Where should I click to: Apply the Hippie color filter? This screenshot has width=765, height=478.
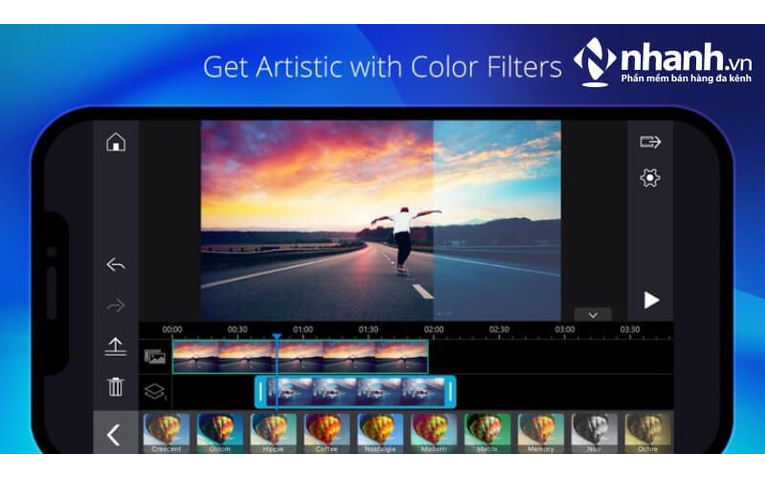273,433
